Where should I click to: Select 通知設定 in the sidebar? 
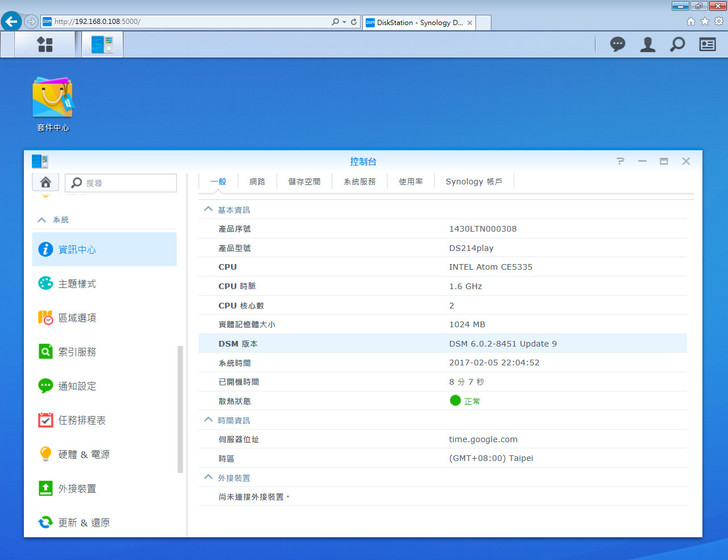pos(77,386)
